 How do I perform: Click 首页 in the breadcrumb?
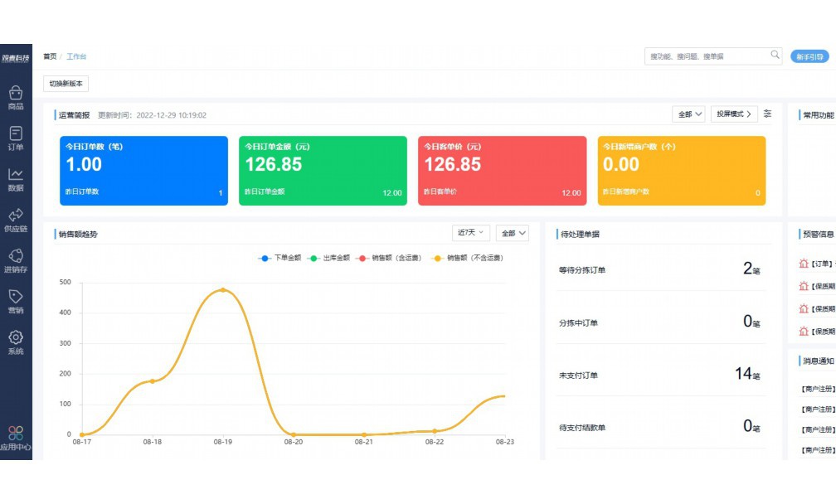50,56
